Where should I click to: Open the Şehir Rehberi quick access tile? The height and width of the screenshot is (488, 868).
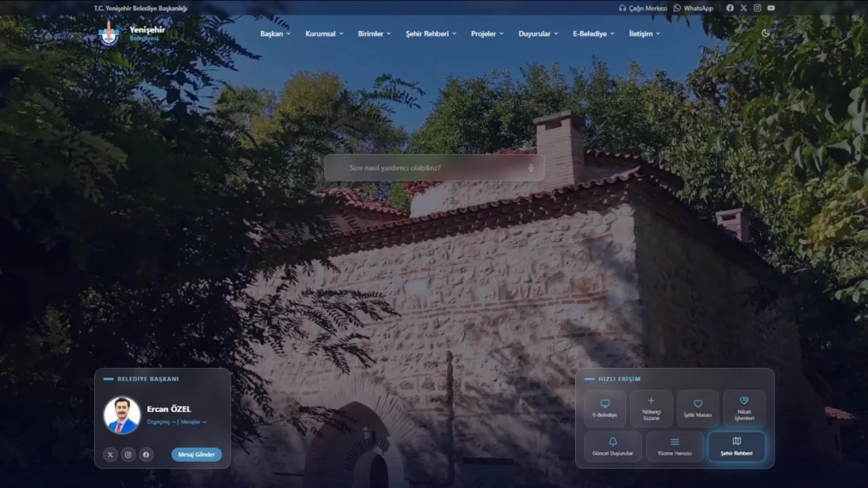(x=736, y=447)
